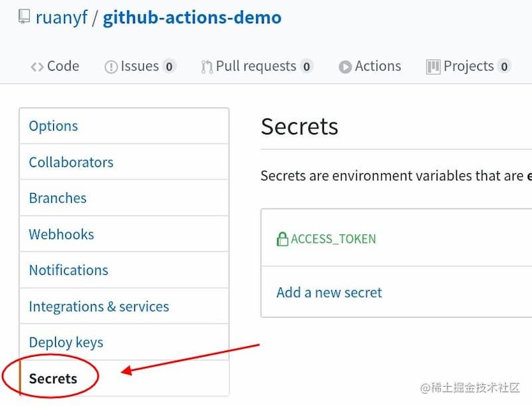532x406 pixels.
Task: Open the Projects tab
Action: click(x=470, y=66)
